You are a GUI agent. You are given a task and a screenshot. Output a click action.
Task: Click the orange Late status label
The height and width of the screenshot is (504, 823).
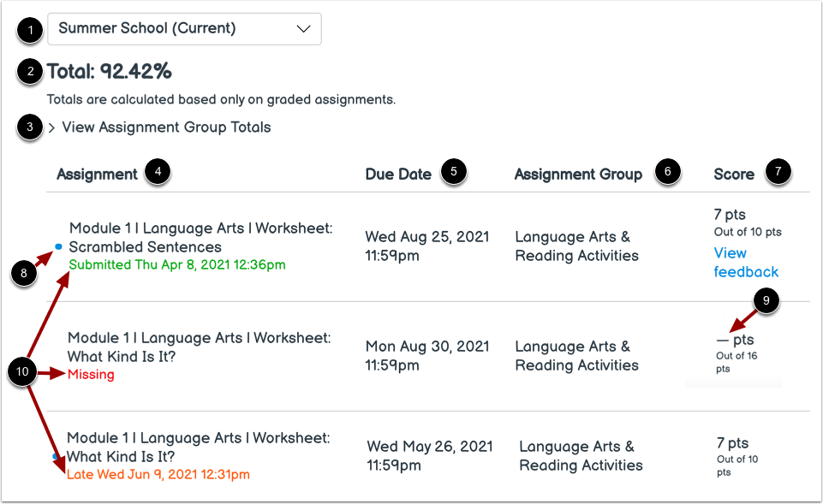[158, 473]
